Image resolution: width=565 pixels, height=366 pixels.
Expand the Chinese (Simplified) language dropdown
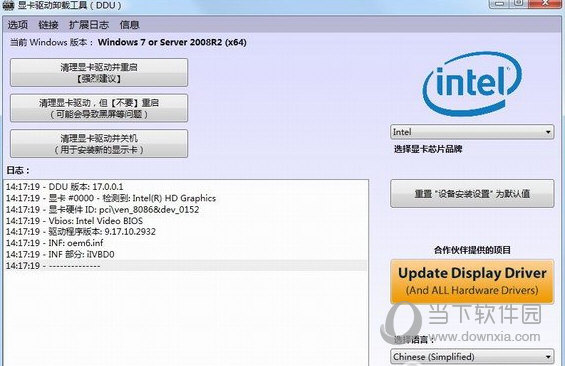point(472,357)
